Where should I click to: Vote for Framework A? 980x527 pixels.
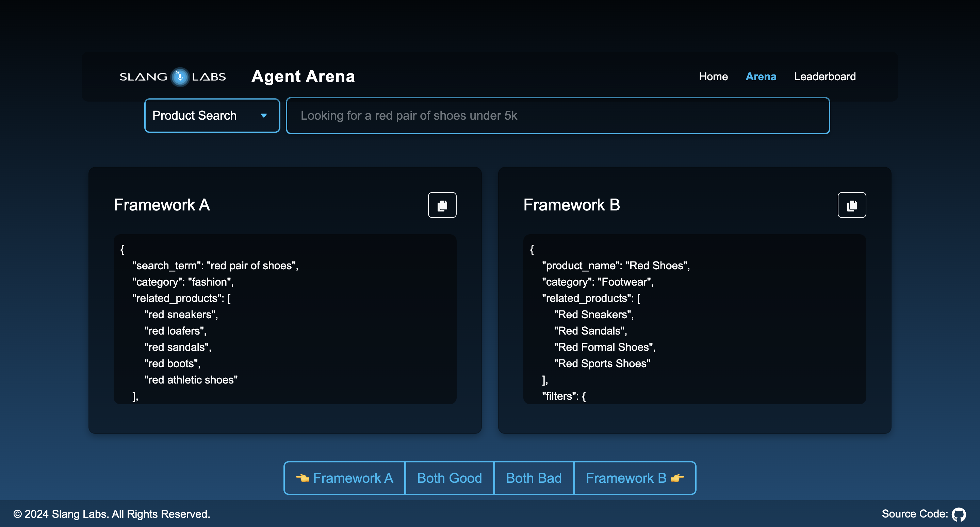coord(345,478)
